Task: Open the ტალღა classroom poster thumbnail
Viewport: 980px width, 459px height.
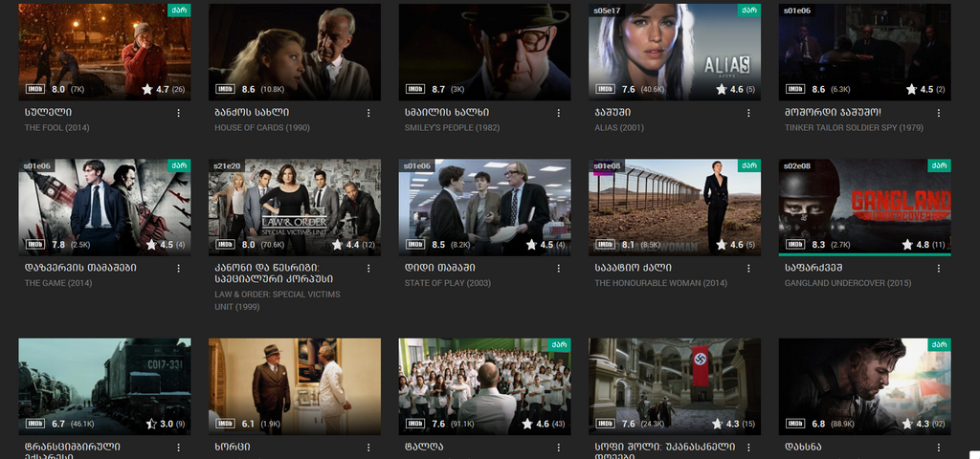Action: click(485, 386)
